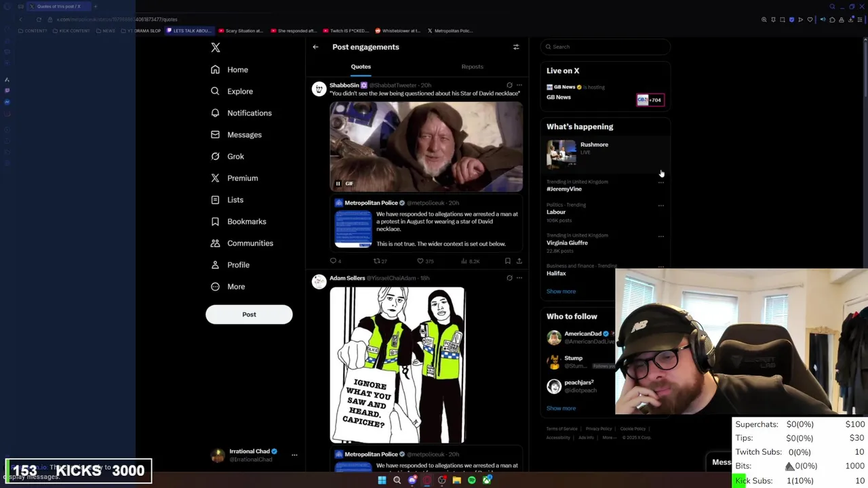Like ShabboSin's post
Viewport: 868px width, 488px height.
pos(425,261)
